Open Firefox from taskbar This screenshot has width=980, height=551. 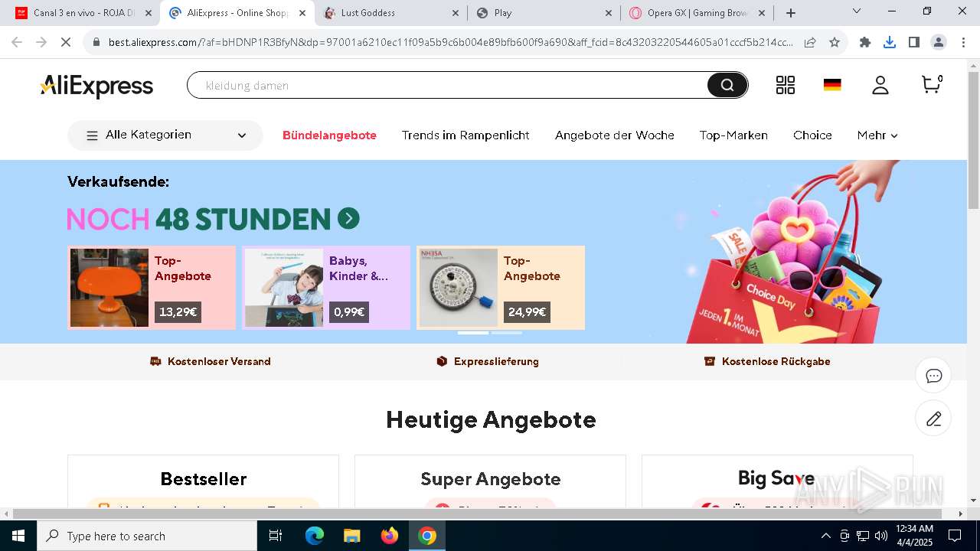(x=389, y=536)
